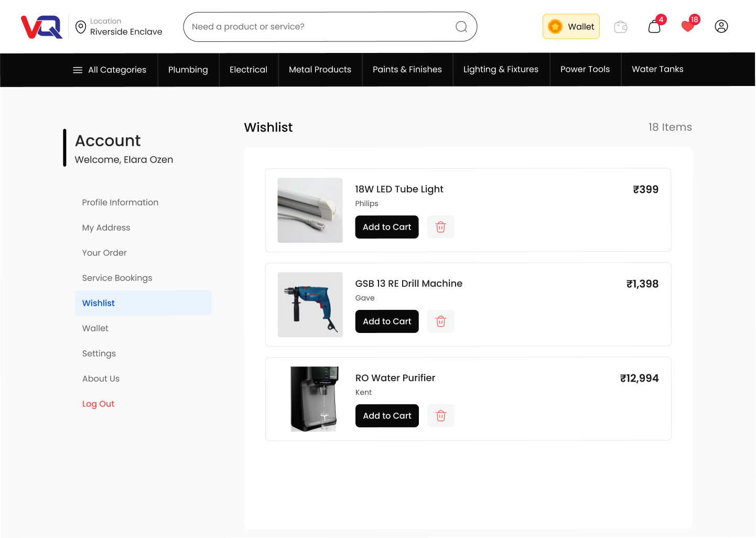
Task: Go to Service Bookings
Action: 117,278
